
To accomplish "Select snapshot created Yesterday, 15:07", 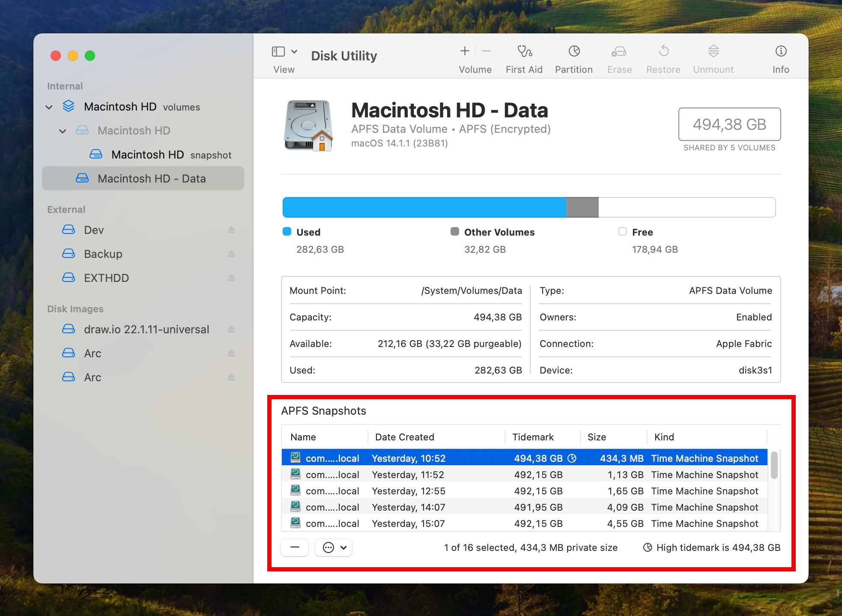I will [524, 523].
